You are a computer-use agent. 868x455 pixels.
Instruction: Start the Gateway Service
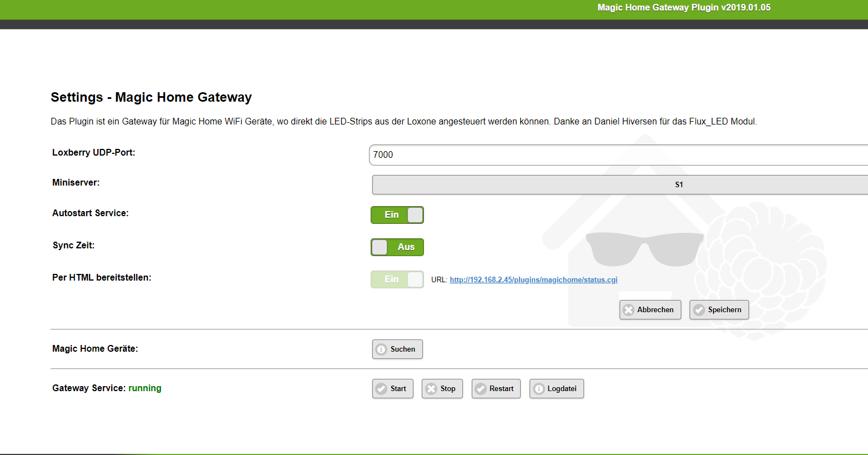coord(393,389)
